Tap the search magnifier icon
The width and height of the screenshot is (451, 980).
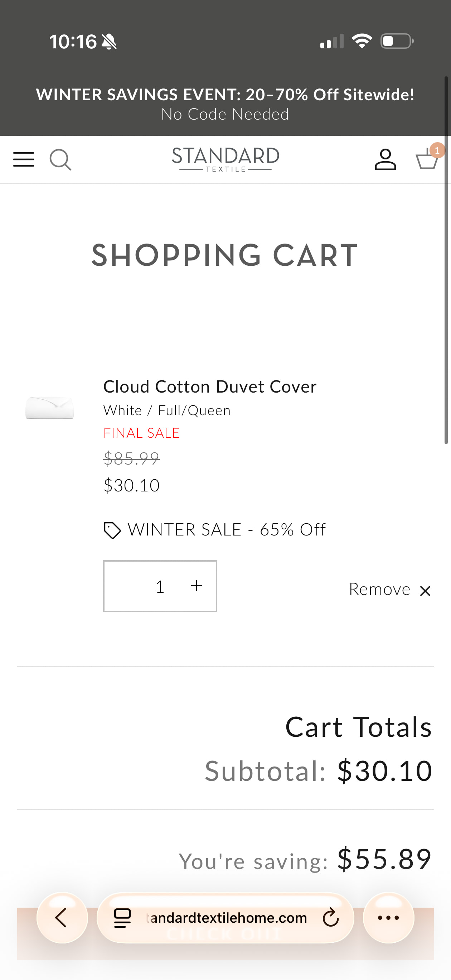pyautogui.click(x=60, y=159)
